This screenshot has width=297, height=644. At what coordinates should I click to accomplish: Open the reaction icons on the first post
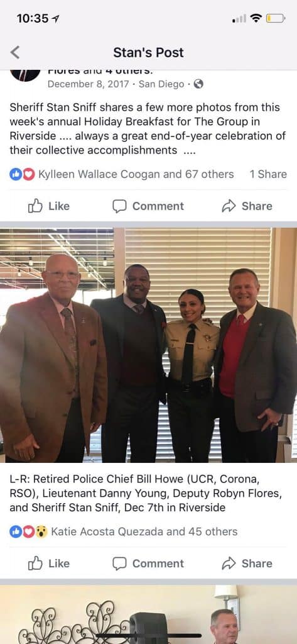22,175
